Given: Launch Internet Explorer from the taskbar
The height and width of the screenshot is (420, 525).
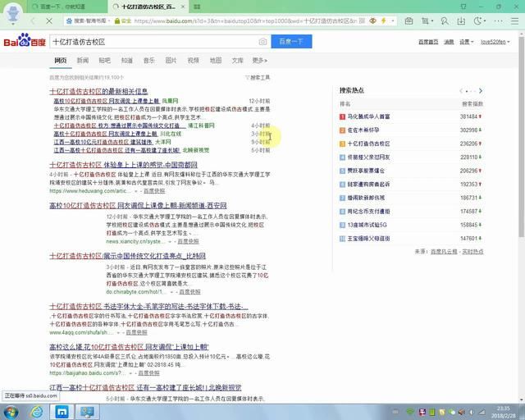Looking at the screenshot, I should (x=37, y=412).
